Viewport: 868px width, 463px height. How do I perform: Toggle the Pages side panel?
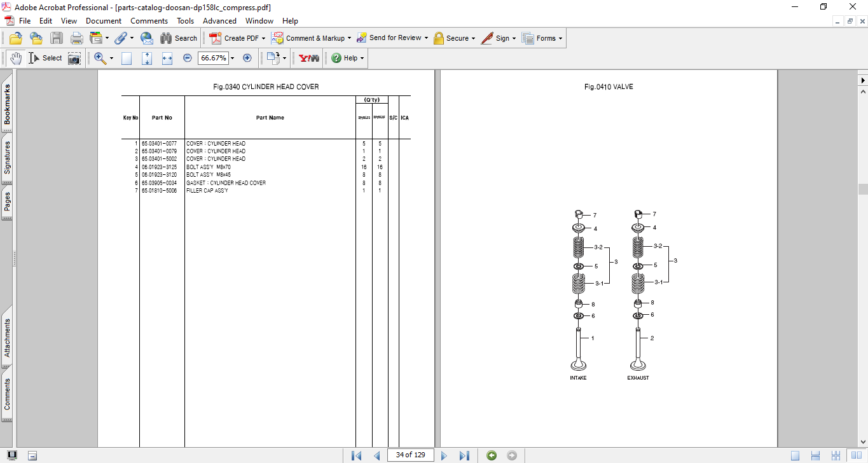coord(8,202)
